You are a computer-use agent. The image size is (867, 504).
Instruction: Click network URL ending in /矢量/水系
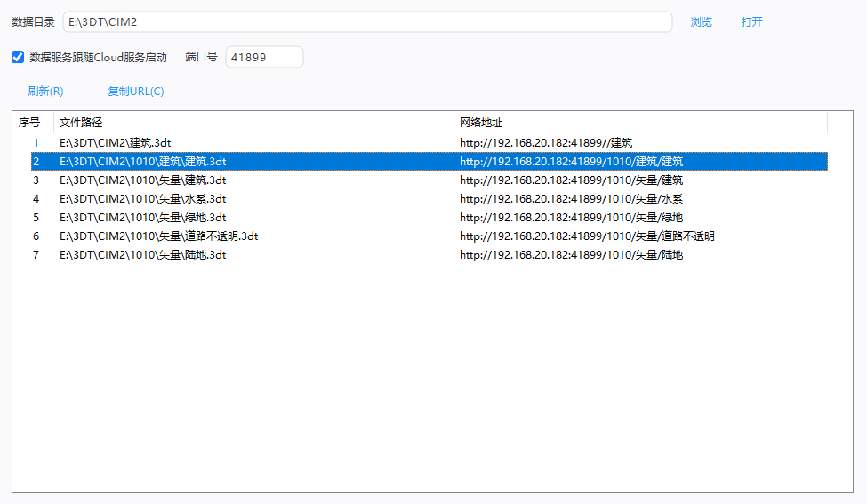point(571,199)
